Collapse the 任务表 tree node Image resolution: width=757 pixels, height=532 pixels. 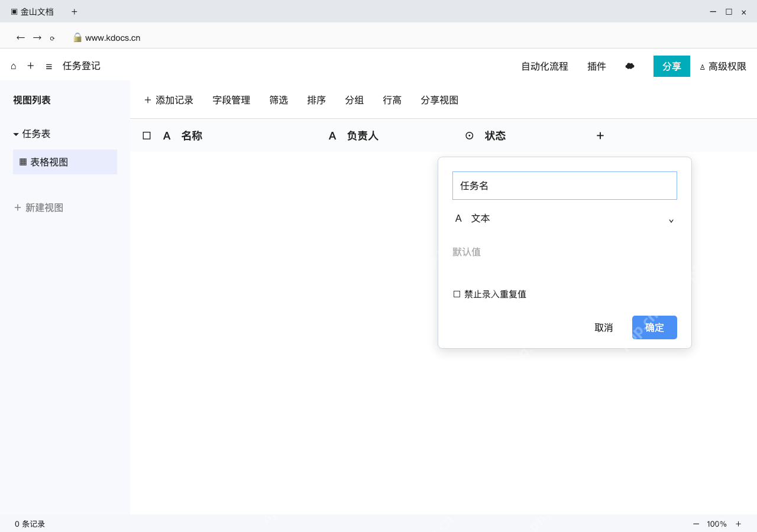(x=16, y=134)
